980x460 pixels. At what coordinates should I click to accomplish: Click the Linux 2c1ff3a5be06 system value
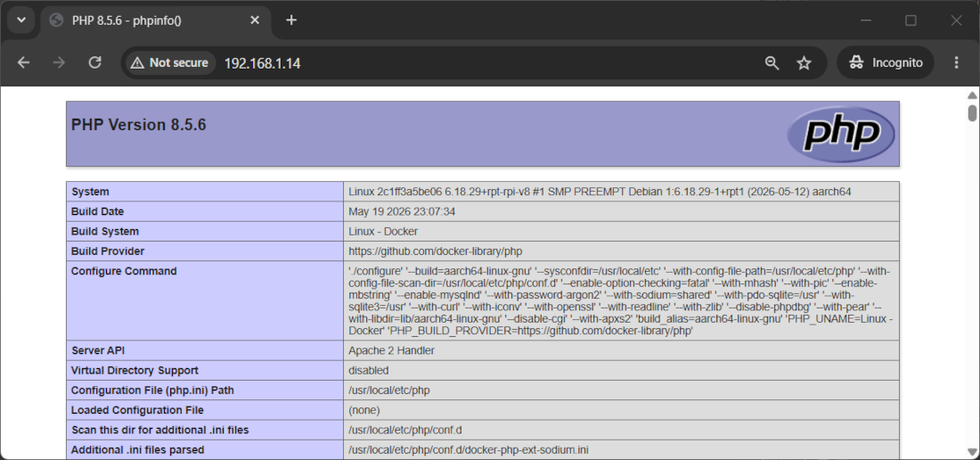coord(600,192)
